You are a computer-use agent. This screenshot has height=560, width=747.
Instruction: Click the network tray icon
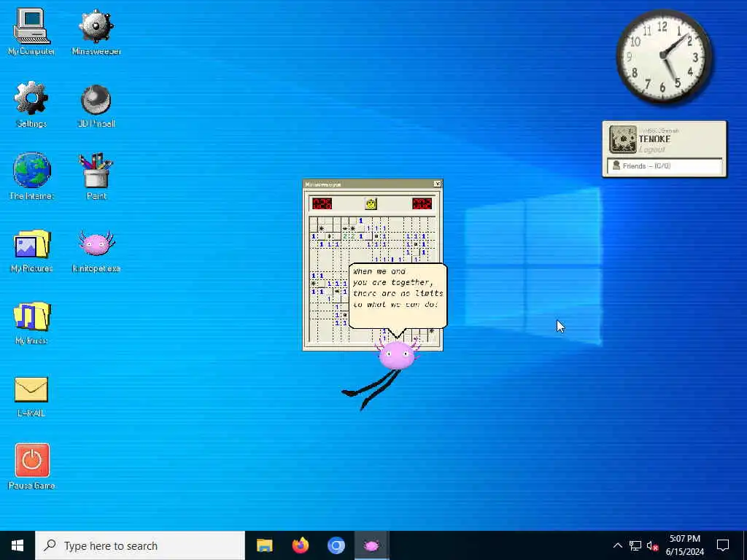635,545
